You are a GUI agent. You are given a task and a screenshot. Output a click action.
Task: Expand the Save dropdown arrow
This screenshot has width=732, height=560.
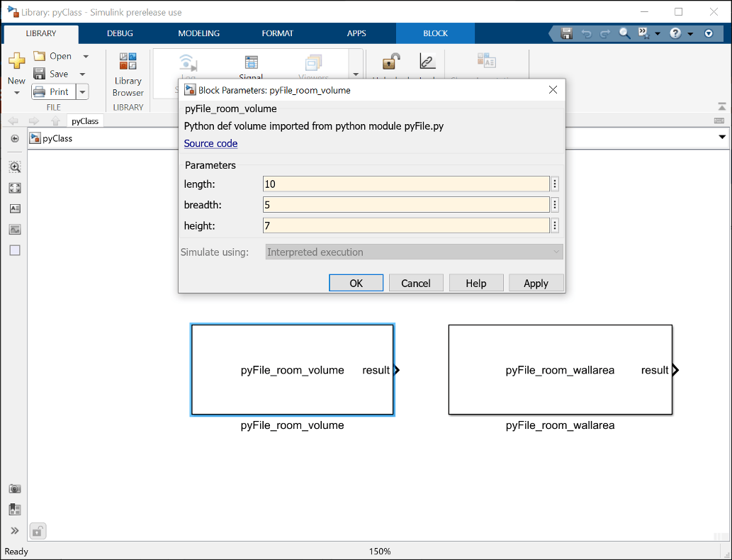click(x=83, y=74)
